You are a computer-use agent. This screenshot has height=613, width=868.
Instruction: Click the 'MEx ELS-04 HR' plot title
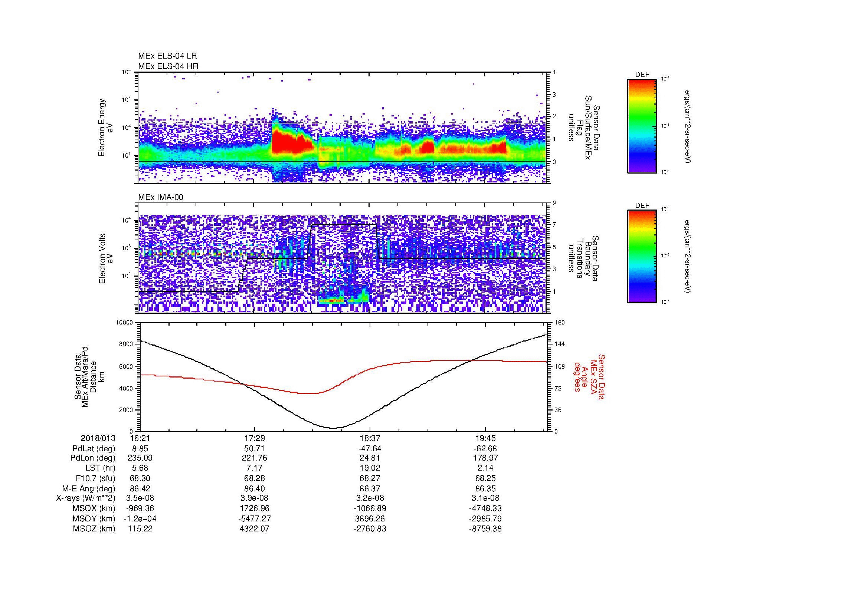(x=168, y=66)
